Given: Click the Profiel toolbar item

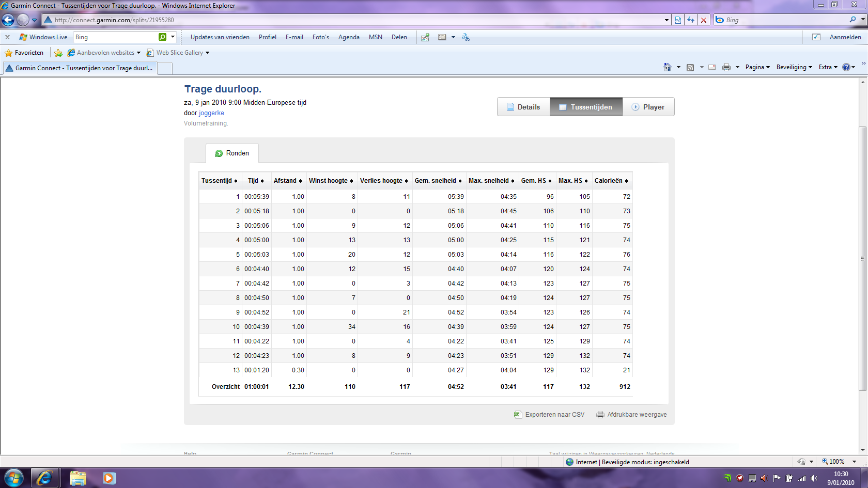Looking at the screenshot, I should point(268,37).
